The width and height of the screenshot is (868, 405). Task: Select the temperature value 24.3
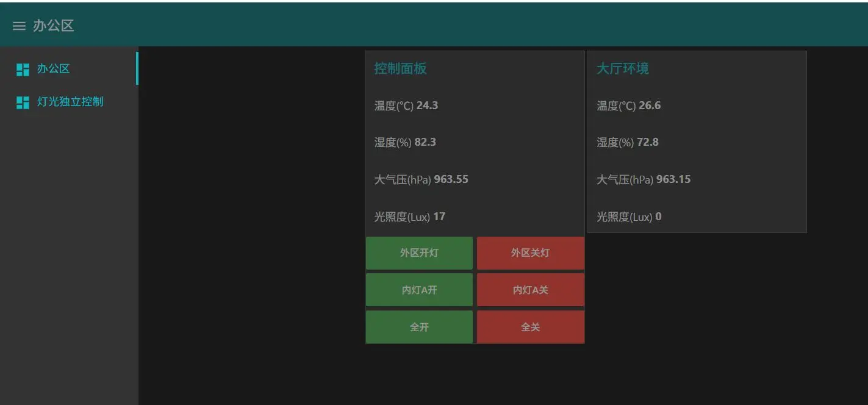point(427,106)
